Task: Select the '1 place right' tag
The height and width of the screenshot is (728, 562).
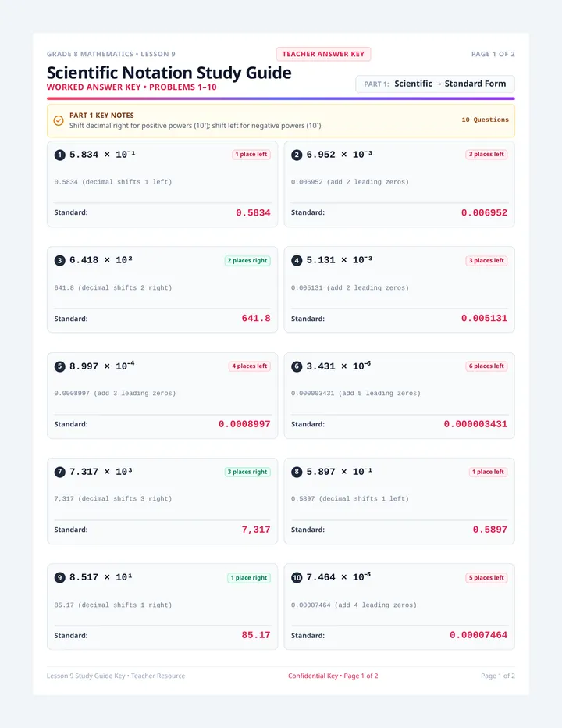Action: point(249,577)
